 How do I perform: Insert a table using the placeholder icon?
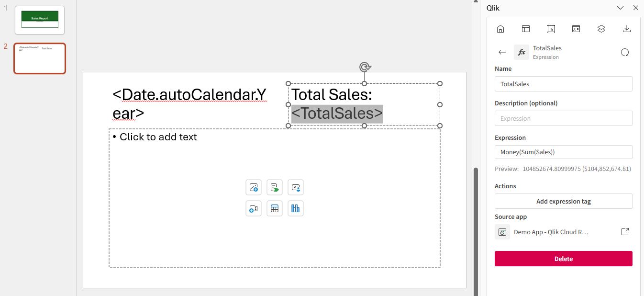coord(275,208)
